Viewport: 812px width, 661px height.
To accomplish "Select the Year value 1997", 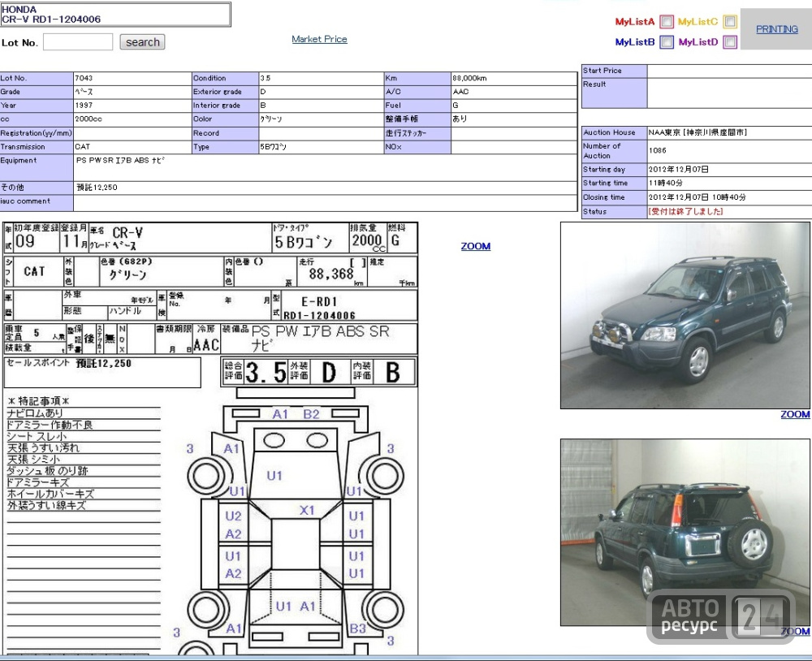I will click(x=84, y=106).
